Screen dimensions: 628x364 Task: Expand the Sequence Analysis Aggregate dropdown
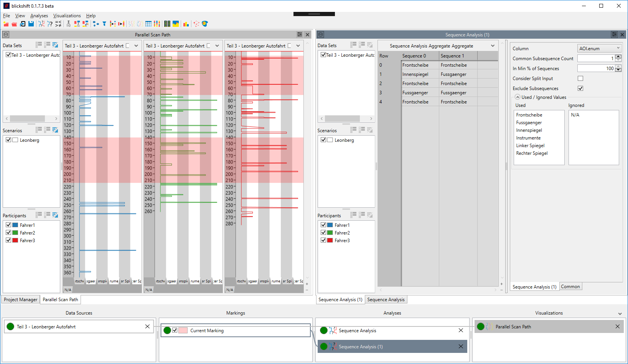(x=493, y=46)
